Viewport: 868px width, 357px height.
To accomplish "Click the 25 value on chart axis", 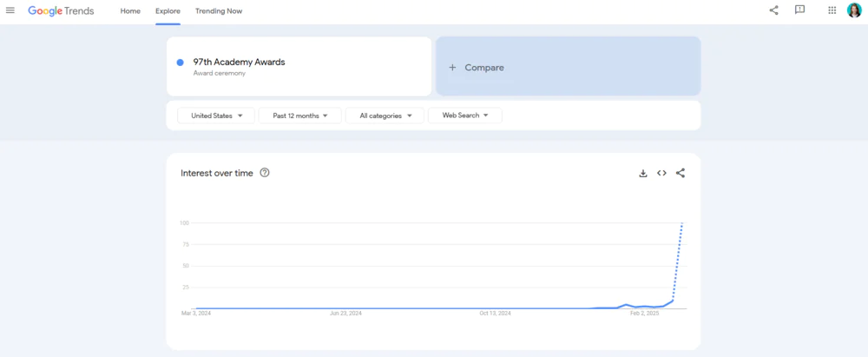I will (x=186, y=288).
